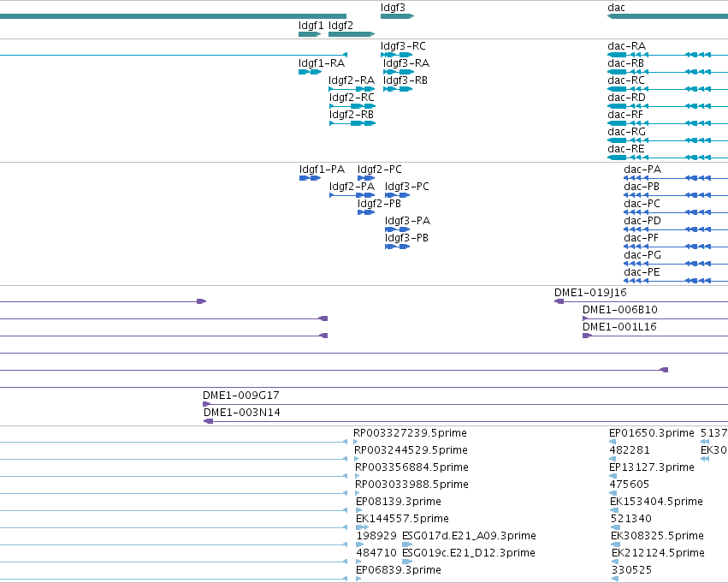Click the EP08139.3prime label
728x583 pixels.
399,503
